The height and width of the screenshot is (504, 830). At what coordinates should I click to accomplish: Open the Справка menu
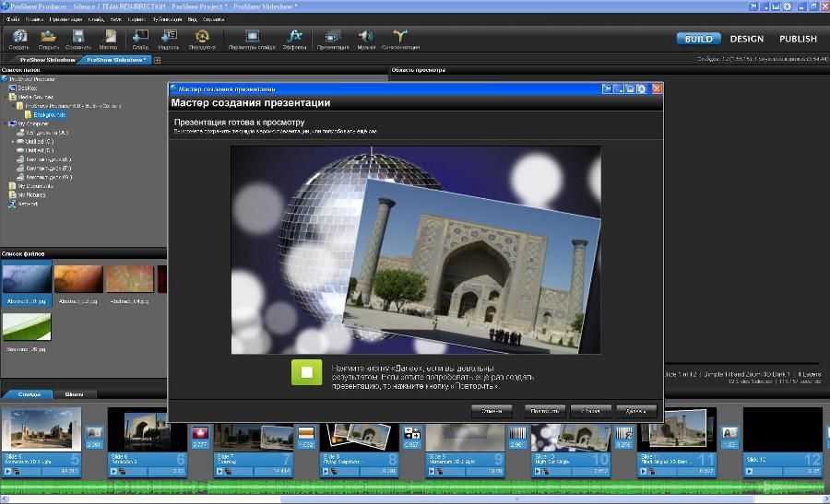pyautogui.click(x=213, y=19)
